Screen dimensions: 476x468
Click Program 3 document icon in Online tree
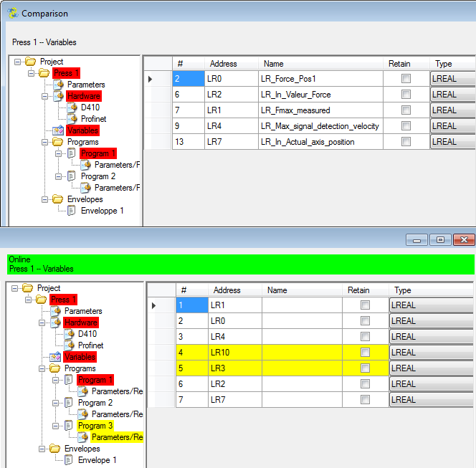(69, 426)
